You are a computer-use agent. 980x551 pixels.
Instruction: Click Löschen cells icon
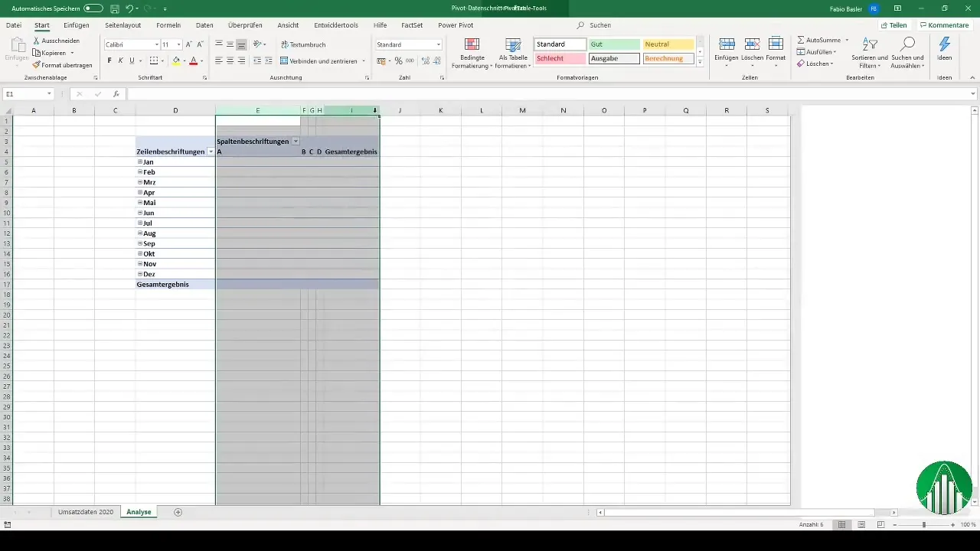[752, 44]
